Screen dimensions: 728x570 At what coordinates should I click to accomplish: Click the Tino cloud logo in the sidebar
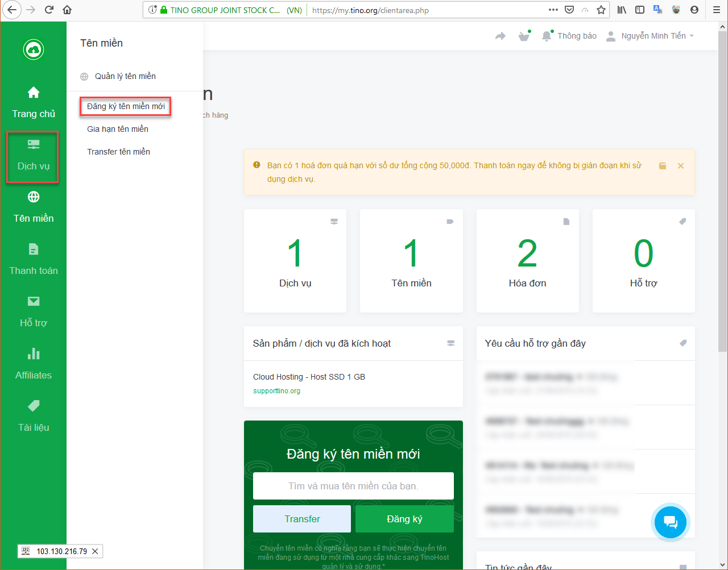(x=34, y=50)
